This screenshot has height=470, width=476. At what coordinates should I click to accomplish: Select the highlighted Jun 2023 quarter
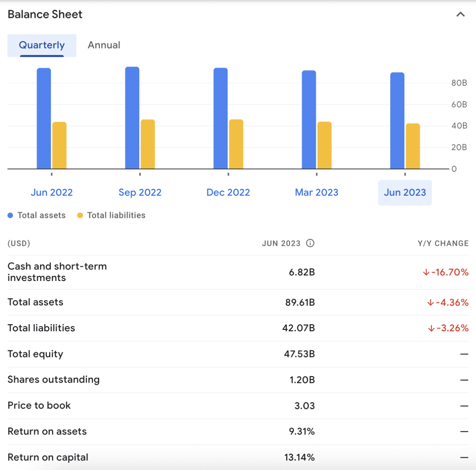point(405,192)
